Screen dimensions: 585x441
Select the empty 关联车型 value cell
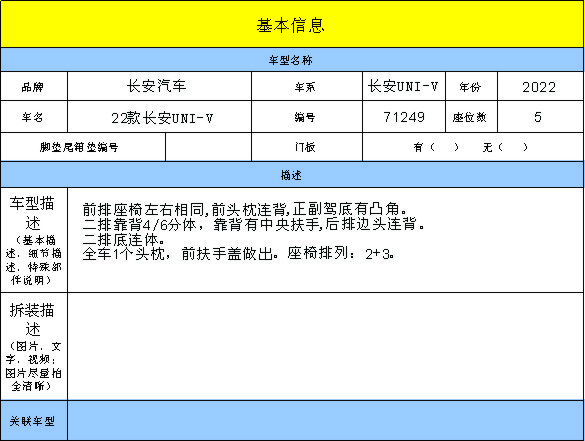pyautogui.click(x=325, y=420)
